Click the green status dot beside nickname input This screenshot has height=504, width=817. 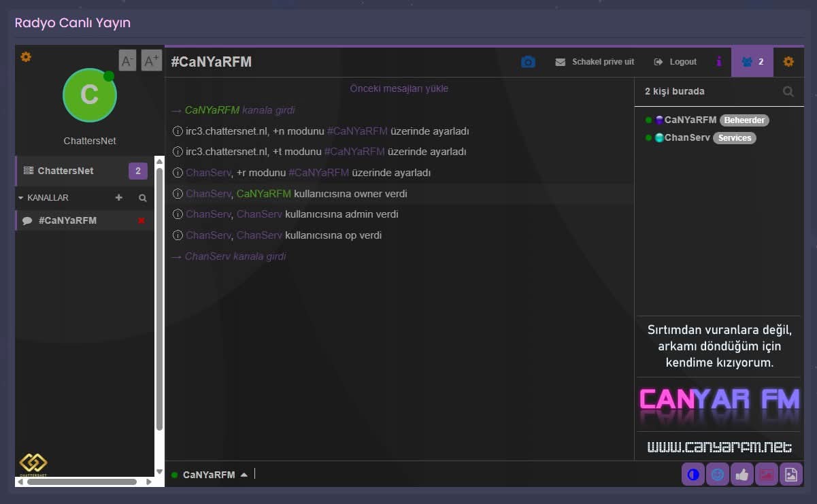[x=175, y=475]
